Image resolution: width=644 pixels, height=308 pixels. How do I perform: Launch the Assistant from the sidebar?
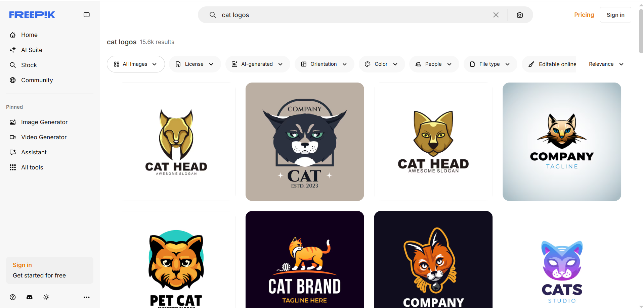click(x=34, y=152)
